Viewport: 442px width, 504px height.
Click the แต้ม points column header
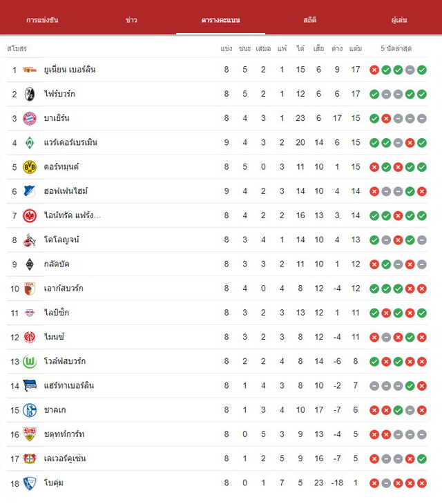[356, 48]
